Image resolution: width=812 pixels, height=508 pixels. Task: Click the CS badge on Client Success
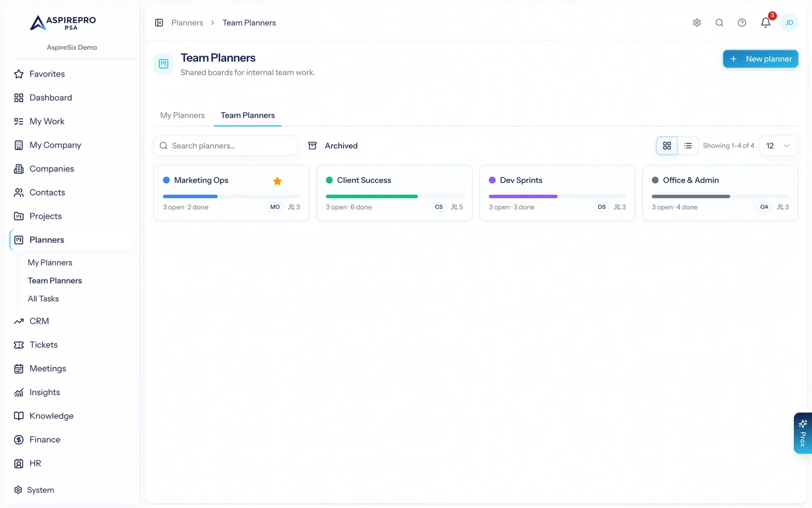[439, 207]
